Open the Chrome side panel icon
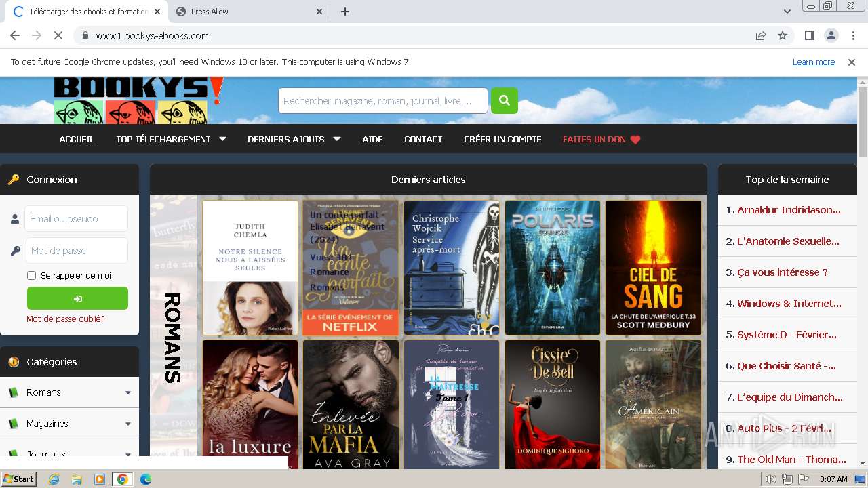The height and width of the screenshot is (488, 868). coord(809,35)
